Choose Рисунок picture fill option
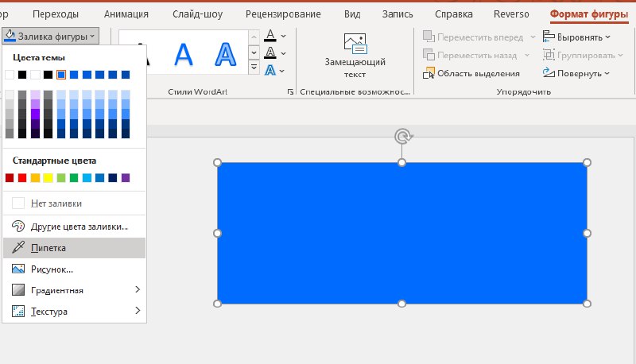Screen dimensions: 636x364 pos(74,269)
